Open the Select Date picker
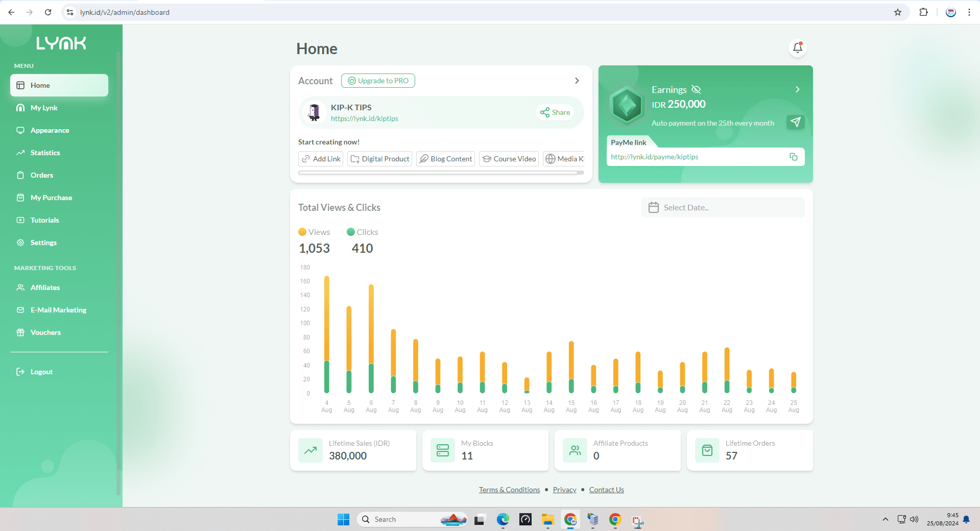Screen dimensions: 980x531 pyautogui.click(x=723, y=207)
